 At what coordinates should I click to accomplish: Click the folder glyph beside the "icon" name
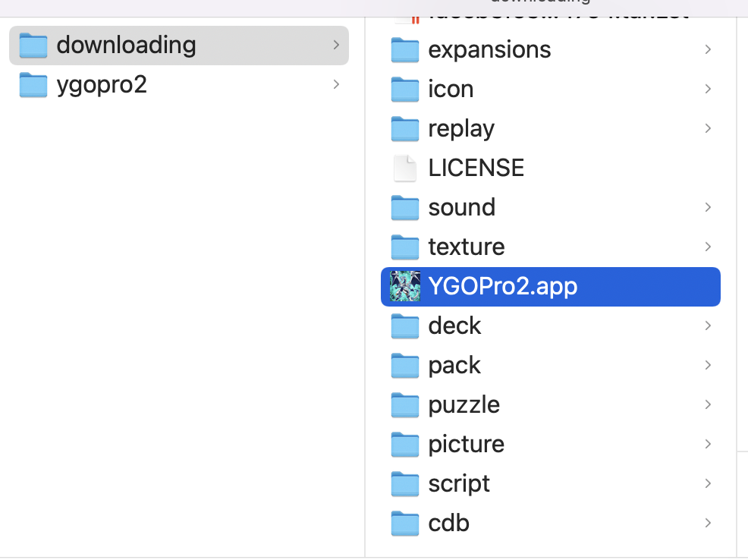[x=405, y=90]
